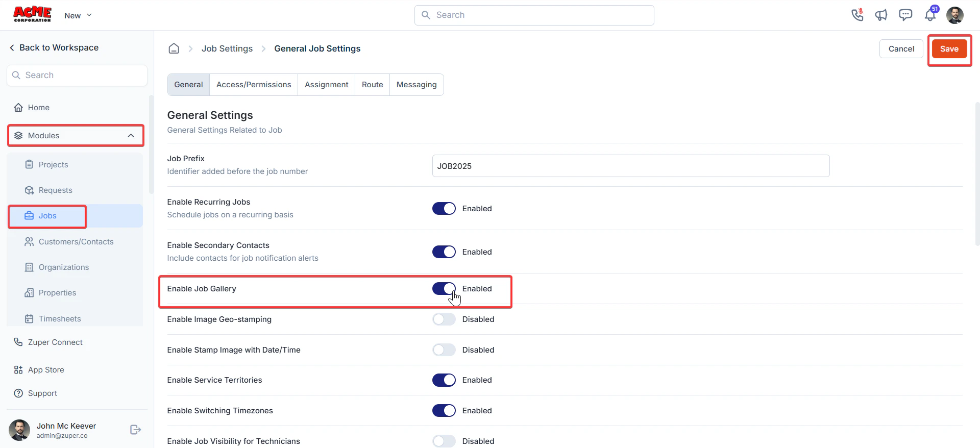Image resolution: width=980 pixels, height=448 pixels.
Task: Click the Support question mark icon
Action: click(18, 393)
